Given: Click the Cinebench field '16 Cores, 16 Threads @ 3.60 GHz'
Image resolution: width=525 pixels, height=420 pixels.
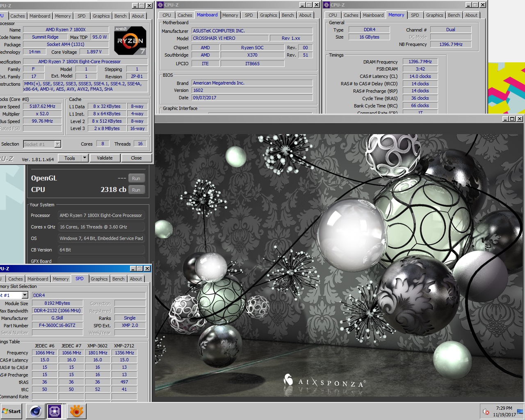Looking at the screenshot, I should [x=101, y=227].
